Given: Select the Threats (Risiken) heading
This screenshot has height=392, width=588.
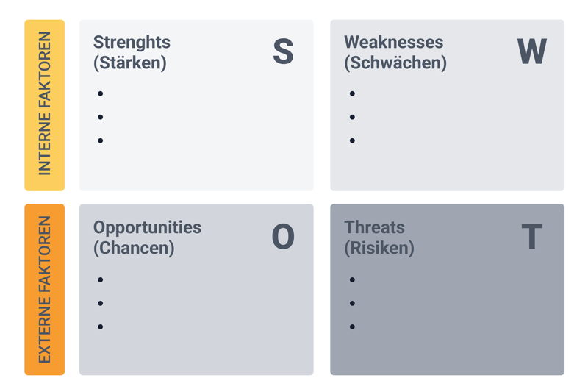Looking at the screenshot, I should [x=379, y=237].
